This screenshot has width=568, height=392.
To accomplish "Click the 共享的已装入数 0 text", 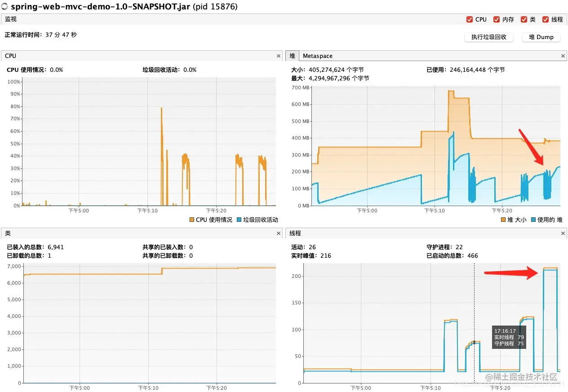I will click(x=168, y=247).
